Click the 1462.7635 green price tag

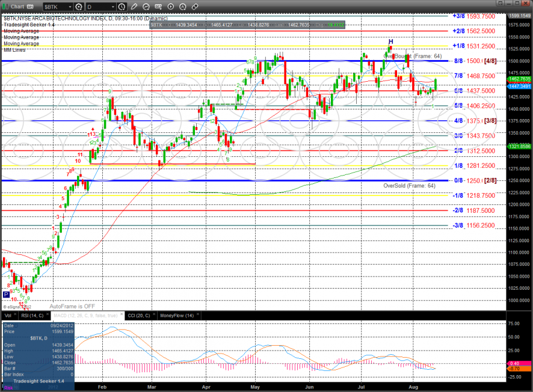click(519, 79)
